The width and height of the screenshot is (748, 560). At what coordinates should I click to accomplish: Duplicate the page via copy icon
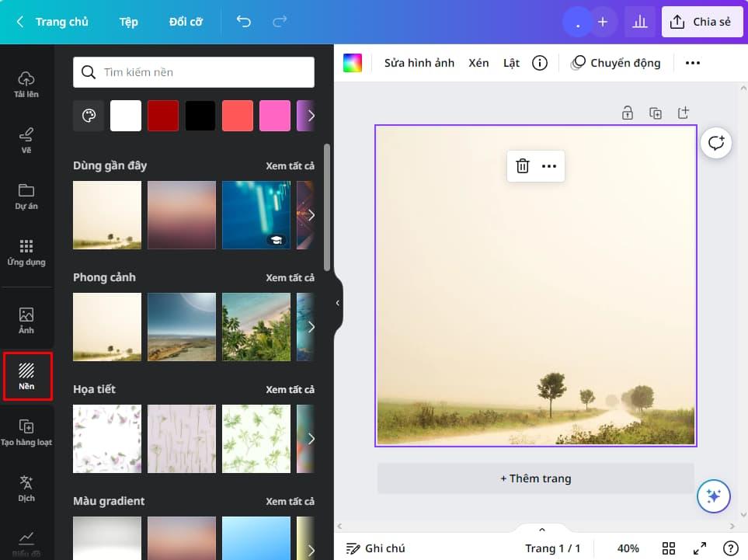[655, 113]
